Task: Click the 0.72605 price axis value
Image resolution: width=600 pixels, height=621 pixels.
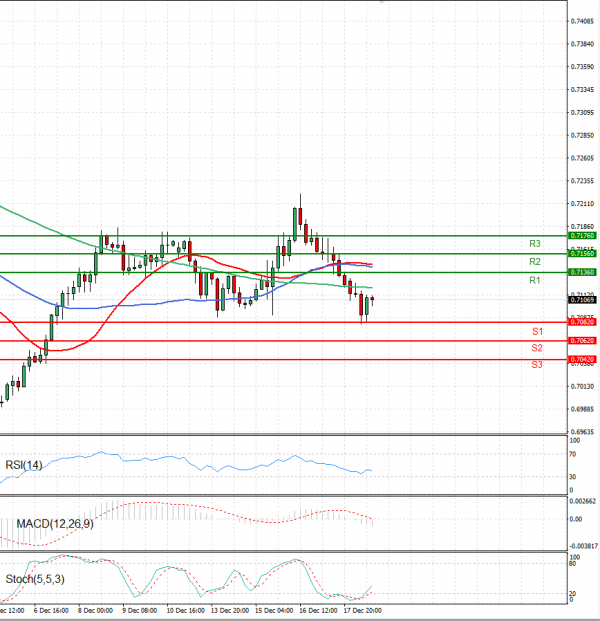Action: 582,158
